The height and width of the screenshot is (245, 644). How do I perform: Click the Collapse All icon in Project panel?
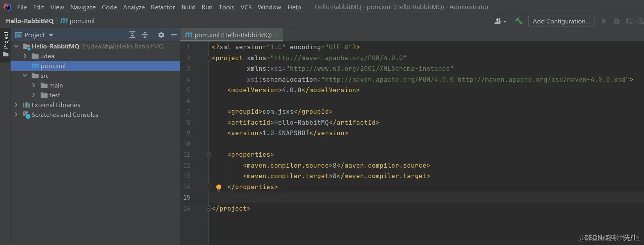click(x=145, y=35)
